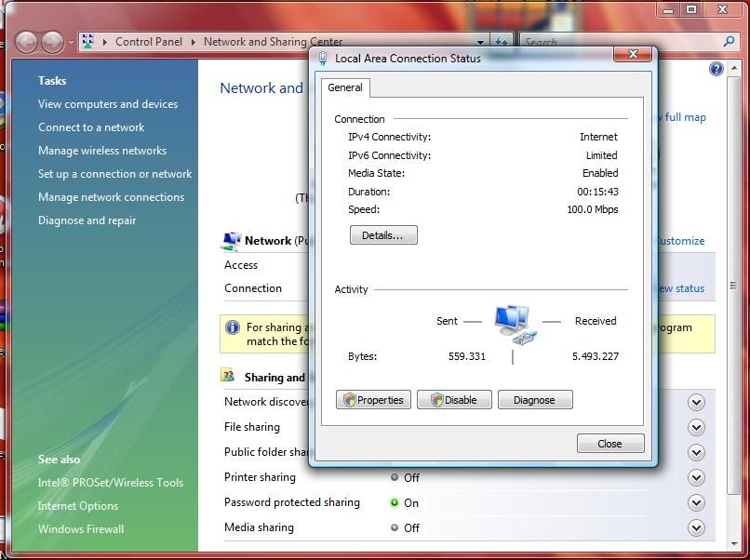The width and height of the screenshot is (750, 560).
Task: Click the Sharing and Discovery icon
Action: [228, 376]
